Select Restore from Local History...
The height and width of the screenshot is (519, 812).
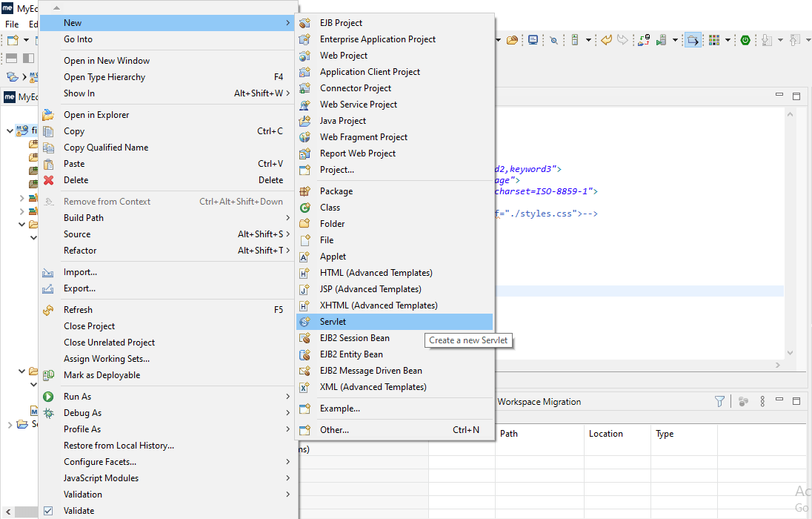click(167, 446)
